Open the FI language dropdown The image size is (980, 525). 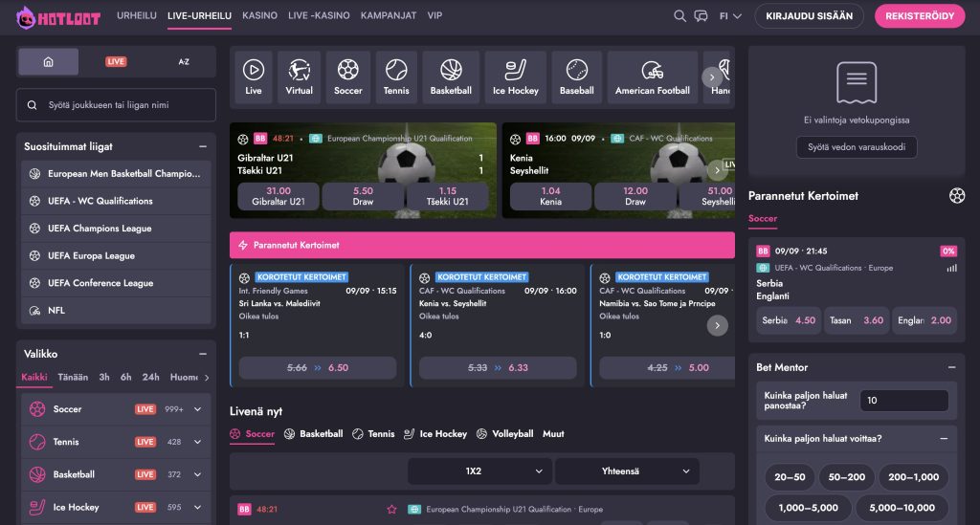[x=730, y=16]
